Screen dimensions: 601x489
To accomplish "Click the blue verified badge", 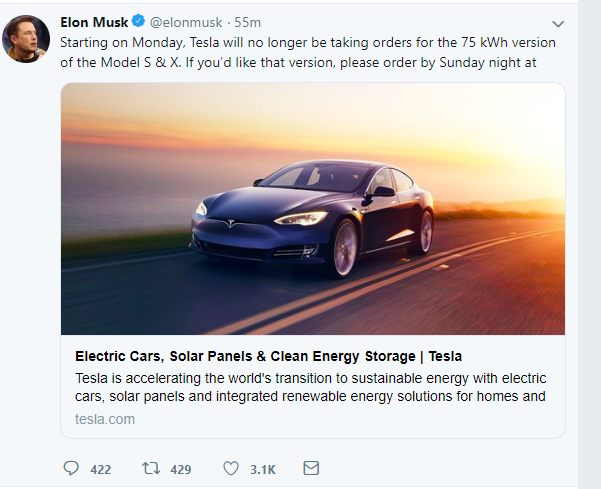I will (x=138, y=22).
